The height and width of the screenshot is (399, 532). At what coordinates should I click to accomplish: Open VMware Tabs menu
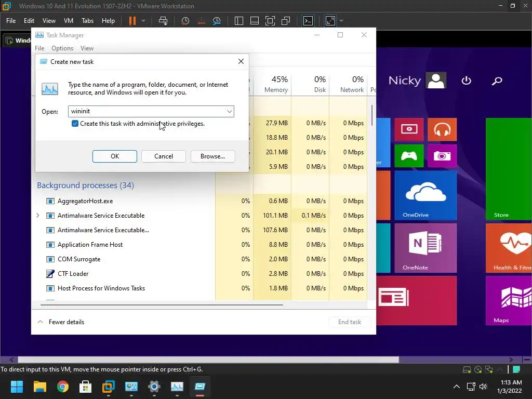[x=87, y=21]
